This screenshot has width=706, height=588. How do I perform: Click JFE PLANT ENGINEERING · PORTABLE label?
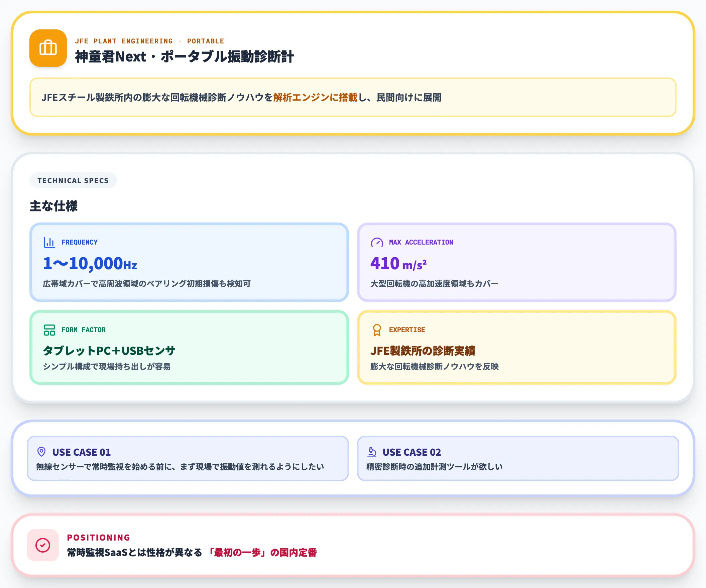[150, 41]
